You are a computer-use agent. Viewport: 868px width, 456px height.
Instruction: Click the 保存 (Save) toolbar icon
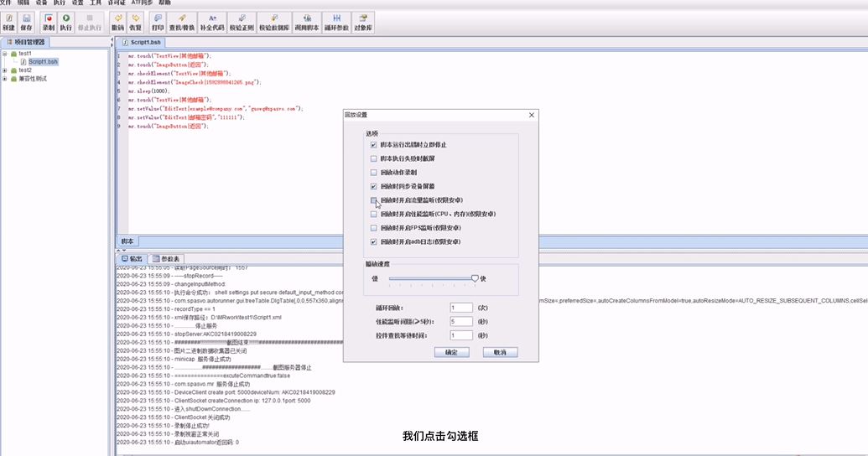26,22
